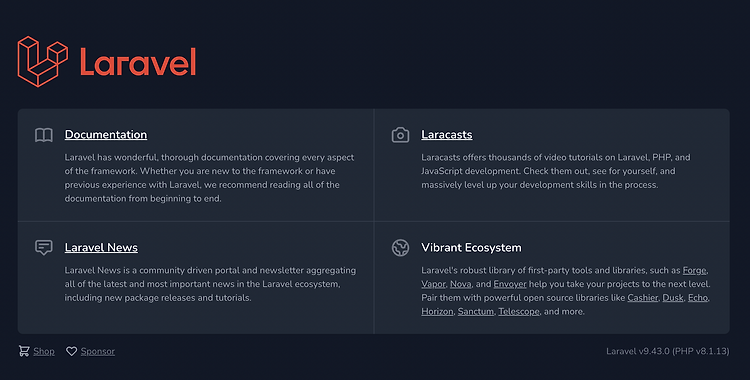The width and height of the screenshot is (750, 380).
Task: Open the Sponsor link
Action: coord(98,351)
